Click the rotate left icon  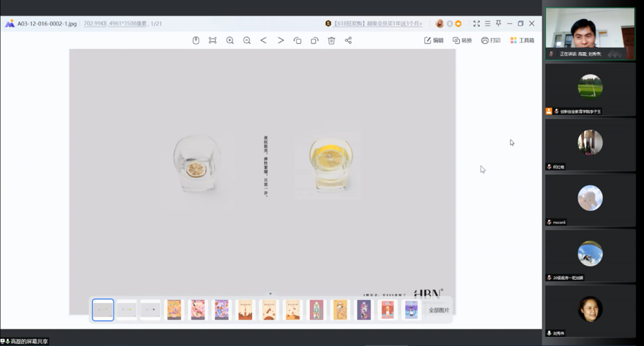tap(298, 41)
